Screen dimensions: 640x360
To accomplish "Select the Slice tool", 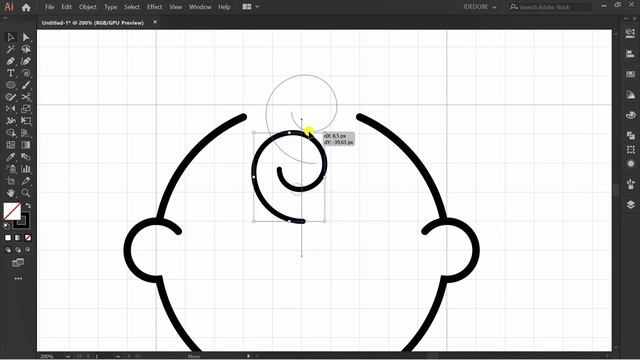I will pyautogui.click(x=26, y=181).
